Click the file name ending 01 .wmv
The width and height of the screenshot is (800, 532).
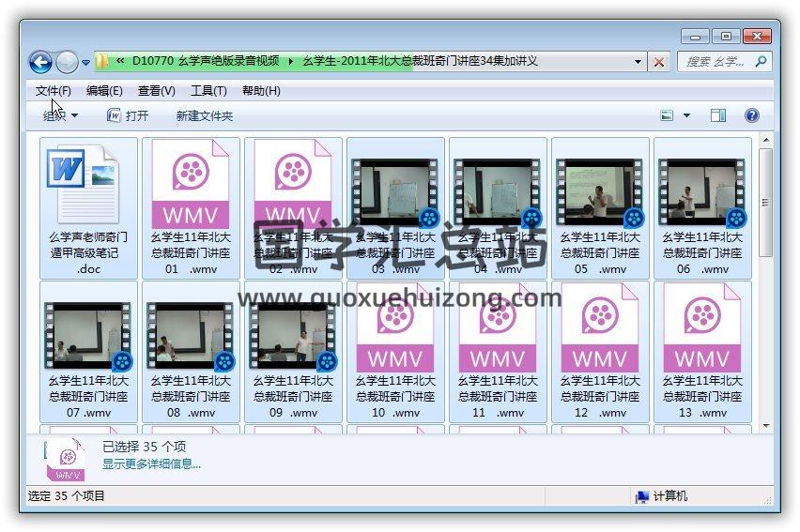(x=191, y=253)
